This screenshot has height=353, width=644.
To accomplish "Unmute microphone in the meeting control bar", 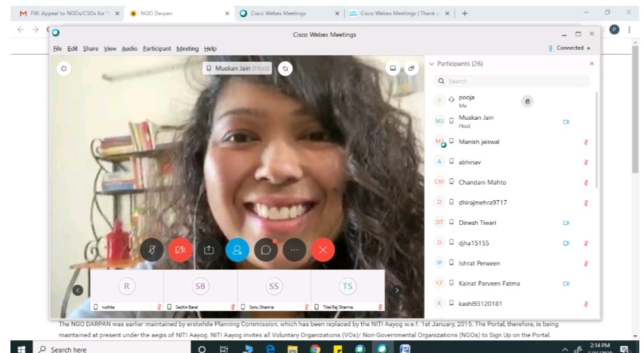I will [x=152, y=250].
